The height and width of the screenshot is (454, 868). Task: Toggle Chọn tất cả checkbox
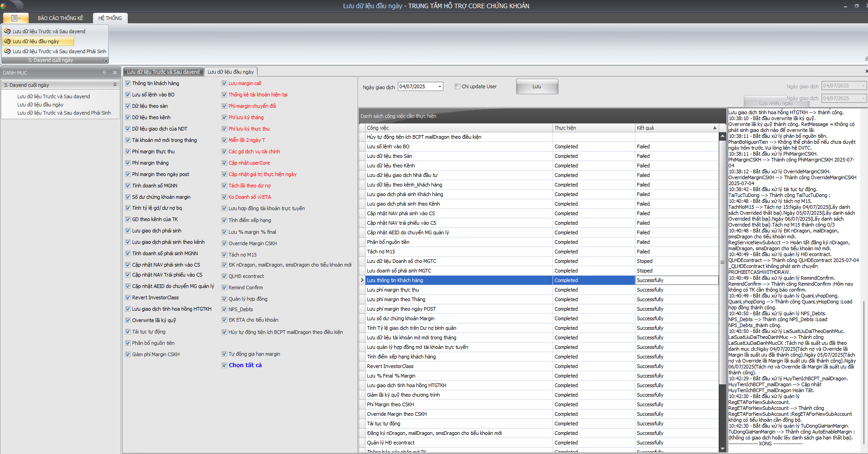click(224, 365)
